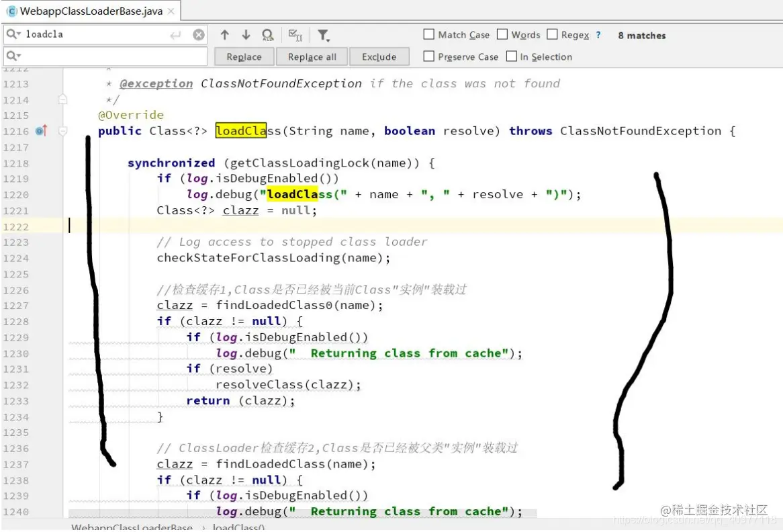This screenshot has height=532, width=783.
Task: Click the find all usages icon
Action: click(x=268, y=35)
